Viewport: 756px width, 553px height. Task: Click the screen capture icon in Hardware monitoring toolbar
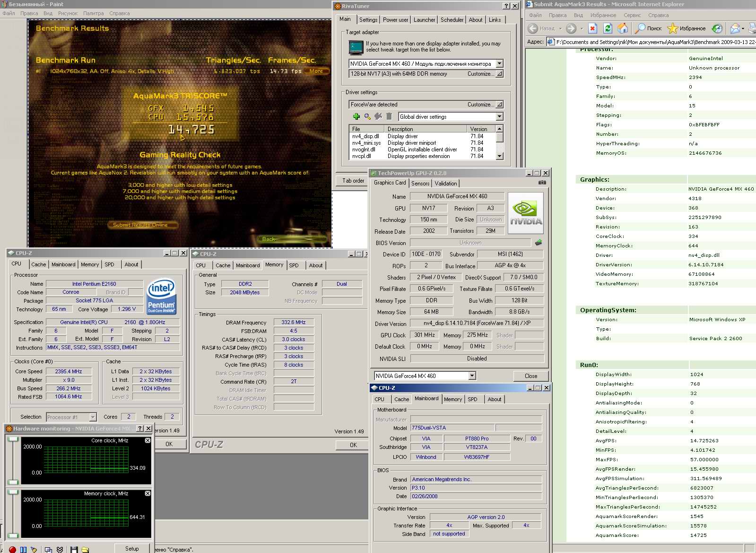point(48,549)
